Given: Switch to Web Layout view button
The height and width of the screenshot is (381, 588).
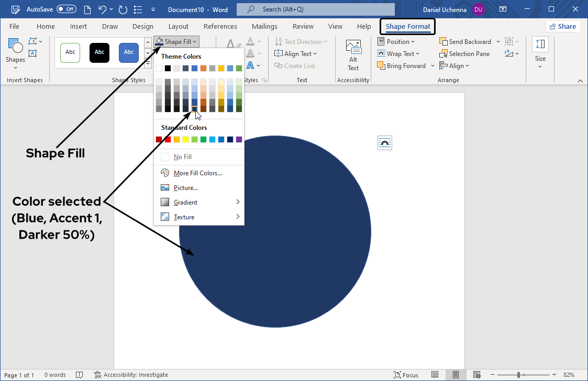Looking at the screenshot, I should coord(476,375).
